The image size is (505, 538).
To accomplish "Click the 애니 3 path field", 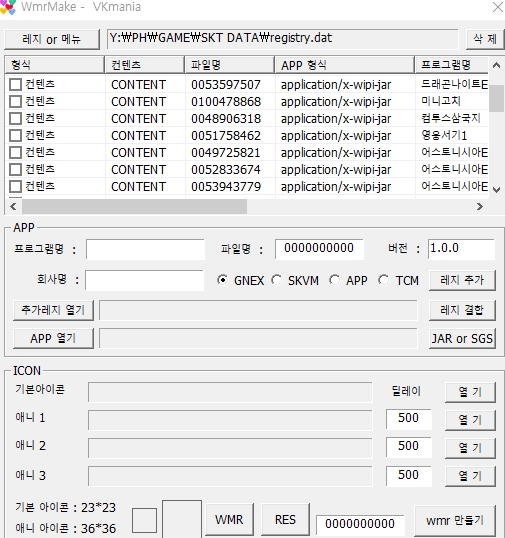I will coord(230,476).
